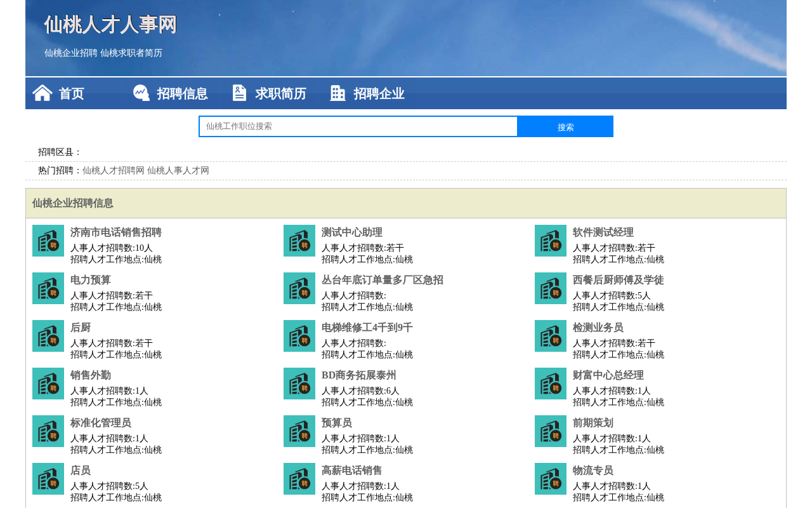
Task: Click the 仙桃人才人事网 site title
Action: [x=110, y=25]
